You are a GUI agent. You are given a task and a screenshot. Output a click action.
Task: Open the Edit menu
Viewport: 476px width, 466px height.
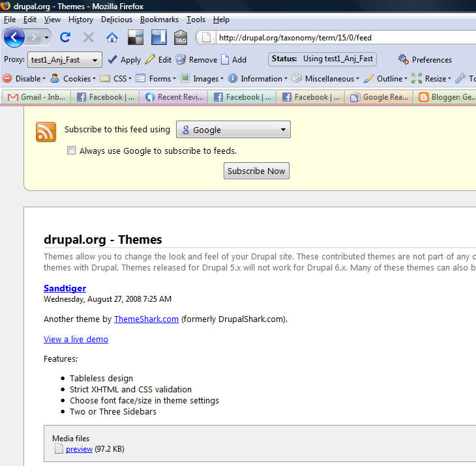point(30,20)
